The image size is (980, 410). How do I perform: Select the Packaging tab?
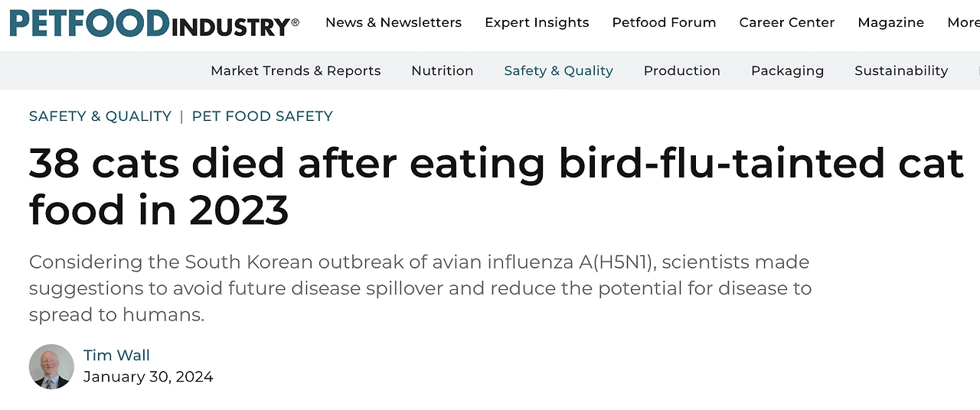point(787,71)
